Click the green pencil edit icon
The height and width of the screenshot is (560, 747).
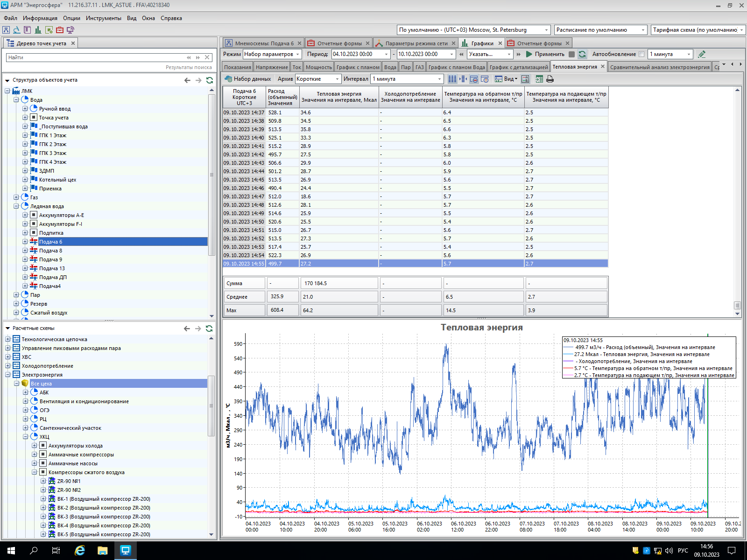(702, 54)
